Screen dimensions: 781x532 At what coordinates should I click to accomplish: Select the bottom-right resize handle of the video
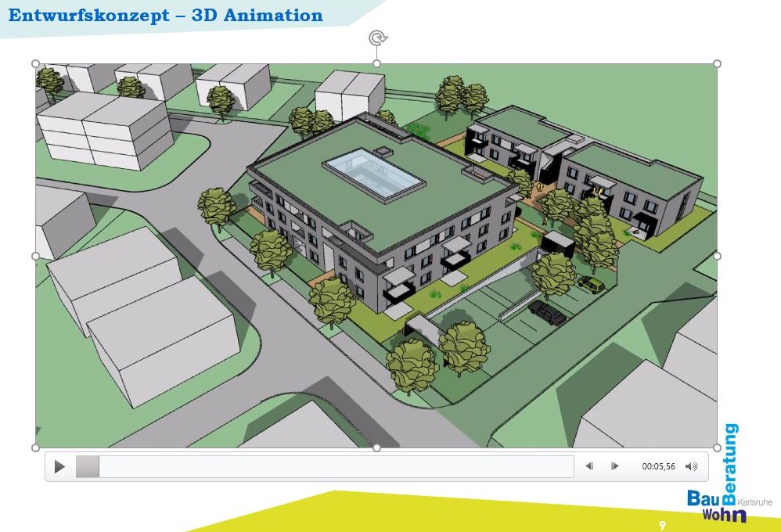click(x=718, y=448)
